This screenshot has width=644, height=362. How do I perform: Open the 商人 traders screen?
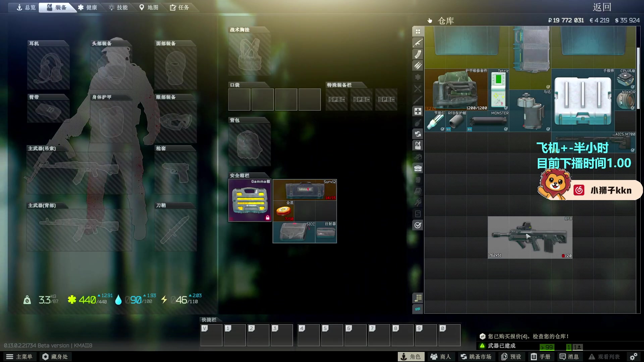point(441,357)
